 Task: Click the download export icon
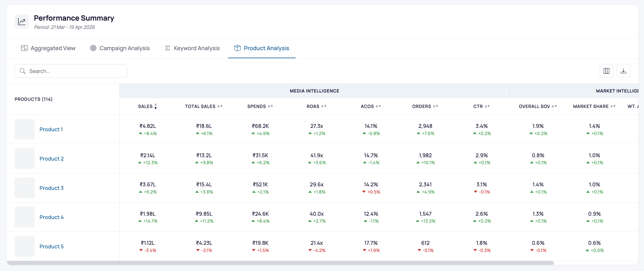tap(623, 71)
